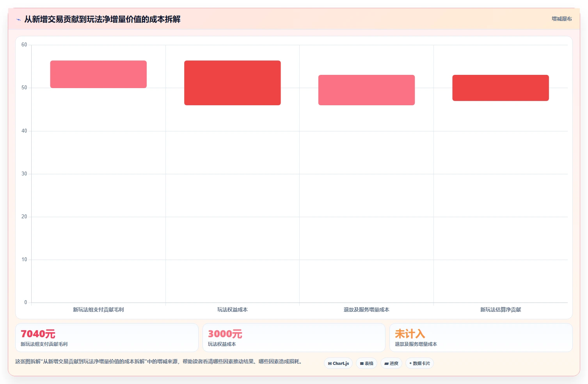The width and height of the screenshot is (588, 384).
Task: Click the 表格 tag chip
Action: click(x=366, y=363)
